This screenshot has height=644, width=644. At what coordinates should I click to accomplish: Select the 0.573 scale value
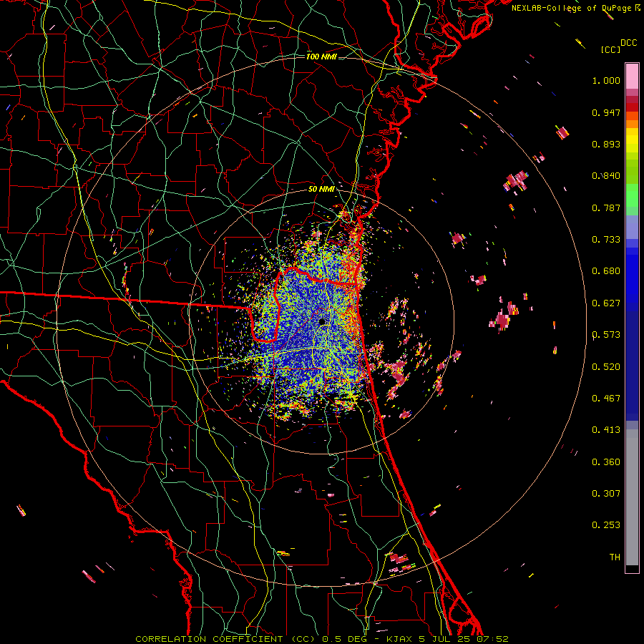pos(606,335)
